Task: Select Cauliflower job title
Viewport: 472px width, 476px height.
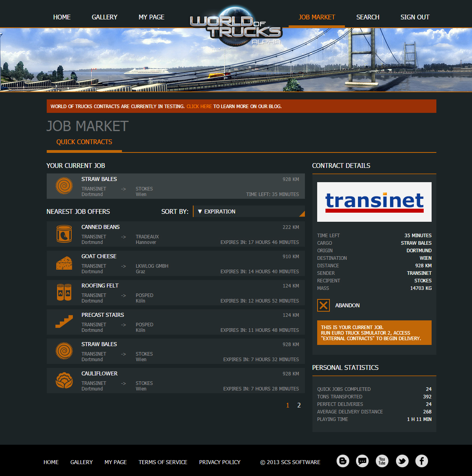Action: coord(99,373)
